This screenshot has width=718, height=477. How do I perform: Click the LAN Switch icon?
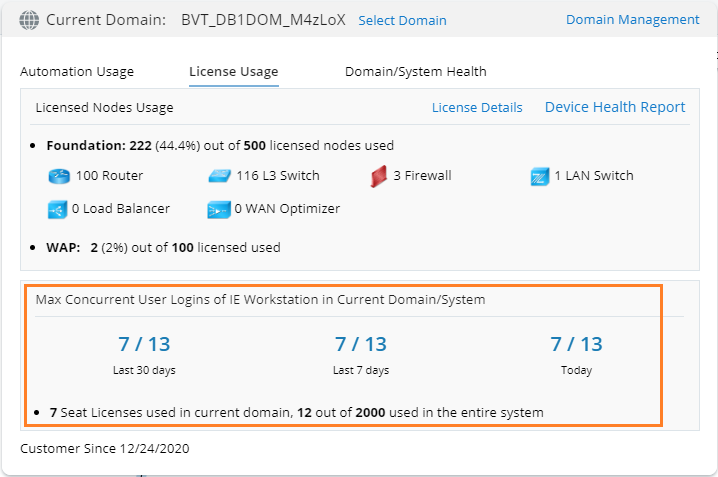coord(539,177)
